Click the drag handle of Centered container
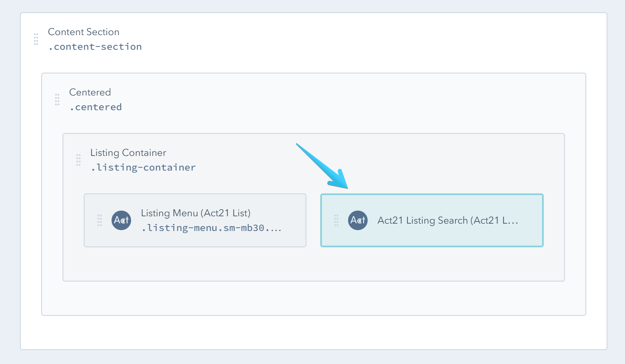625x364 pixels. click(57, 100)
